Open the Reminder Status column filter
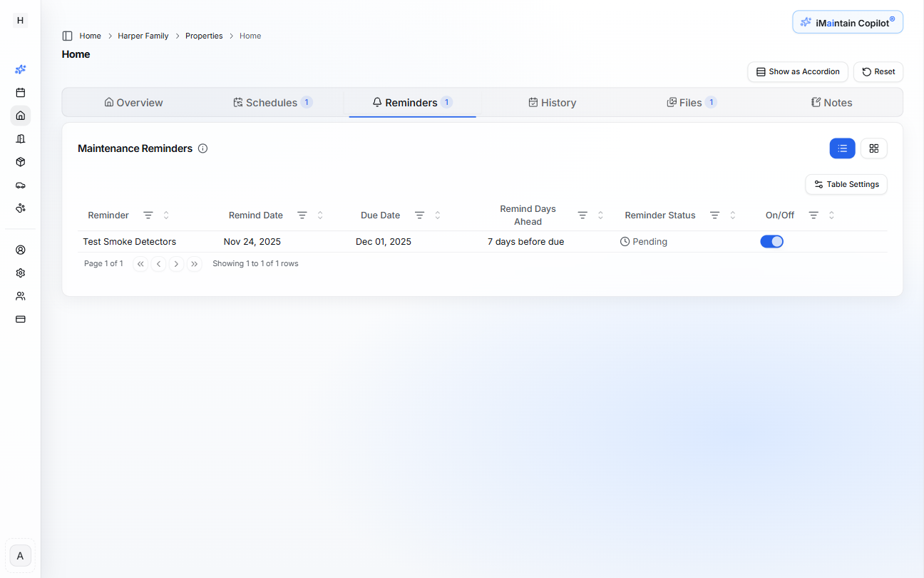Image resolution: width=924 pixels, height=578 pixels. tap(714, 215)
